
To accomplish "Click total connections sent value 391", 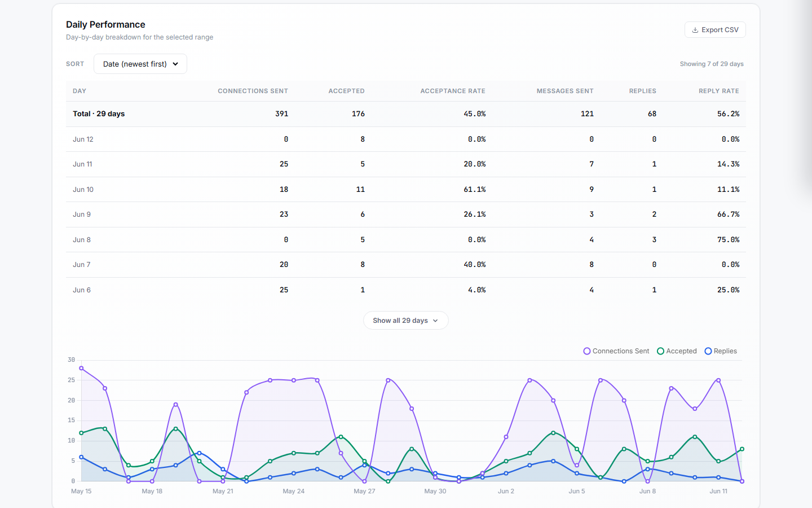I will coord(282,114).
